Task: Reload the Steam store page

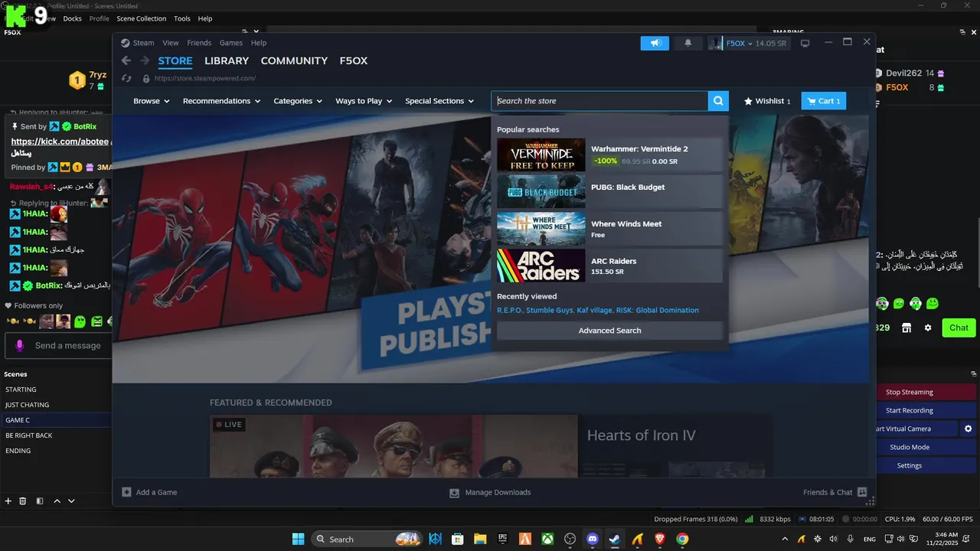Action: pyautogui.click(x=126, y=78)
